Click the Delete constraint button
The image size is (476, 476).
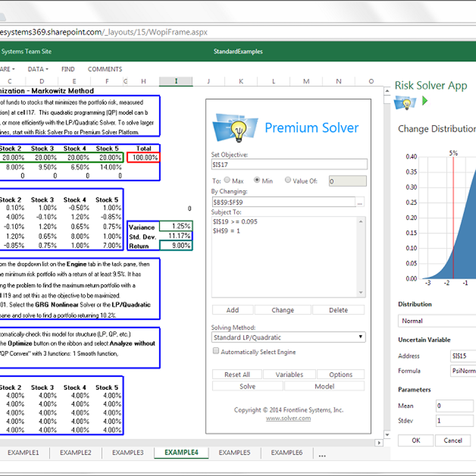pos(338,310)
